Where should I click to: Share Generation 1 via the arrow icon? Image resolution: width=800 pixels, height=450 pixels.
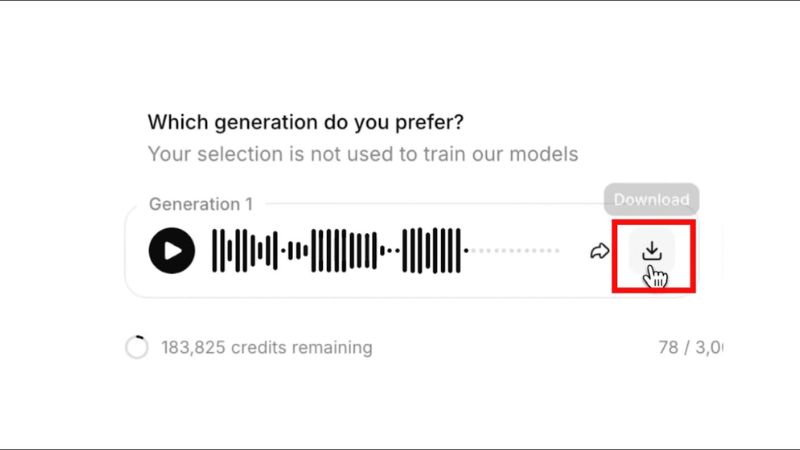click(599, 251)
